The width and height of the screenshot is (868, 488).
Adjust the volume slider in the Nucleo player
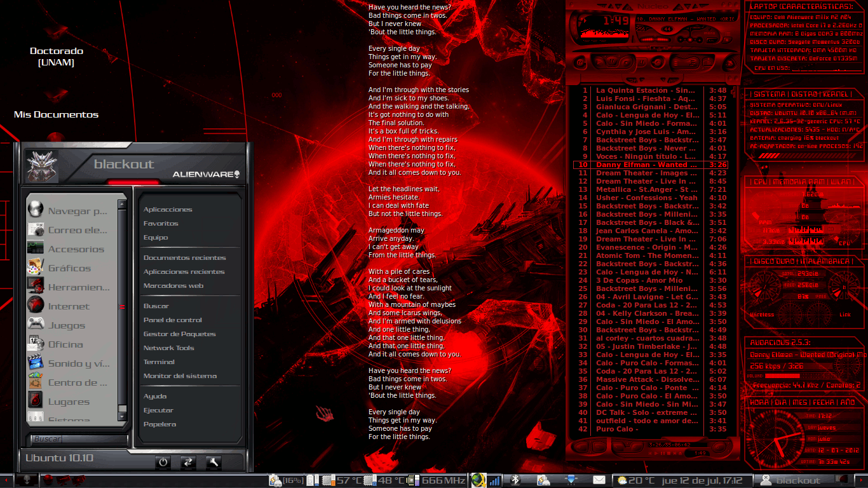tap(655, 39)
